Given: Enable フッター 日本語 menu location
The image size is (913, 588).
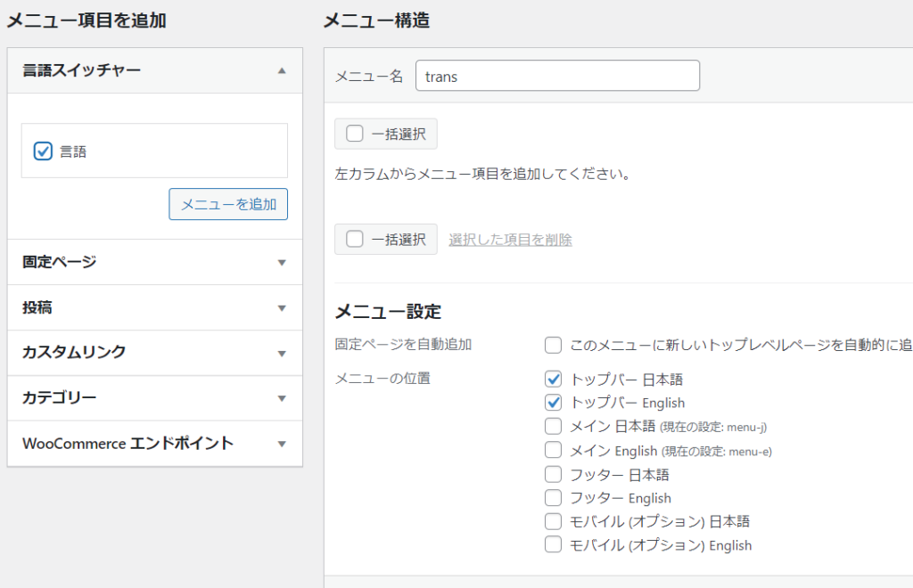Looking at the screenshot, I should pyautogui.click(x=553, y=474).
